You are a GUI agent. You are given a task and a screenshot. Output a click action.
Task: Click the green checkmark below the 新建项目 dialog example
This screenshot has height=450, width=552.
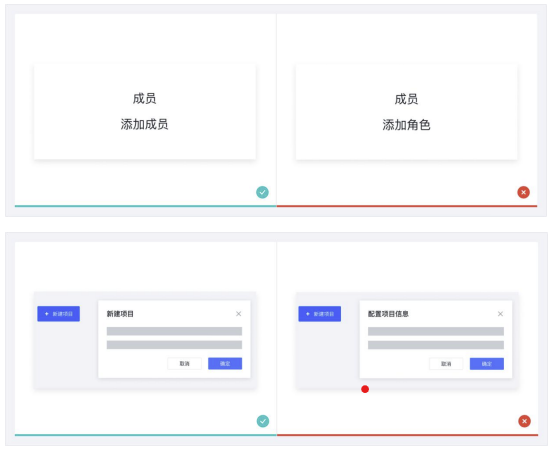point(263,421)
